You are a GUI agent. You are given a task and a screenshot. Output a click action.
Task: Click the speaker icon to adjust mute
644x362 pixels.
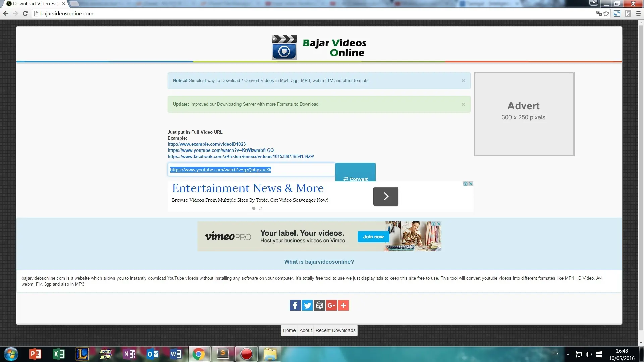click(589, 354)
